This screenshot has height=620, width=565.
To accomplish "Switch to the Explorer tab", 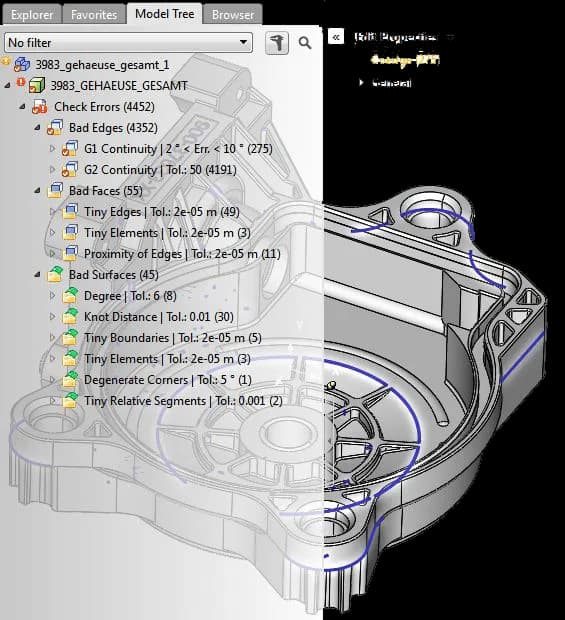I will click(x=32, y=15).
